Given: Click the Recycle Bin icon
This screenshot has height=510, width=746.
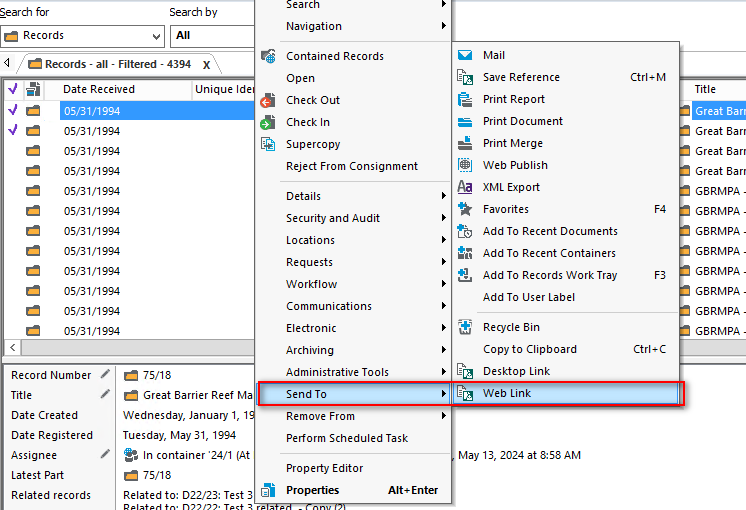Looking at the screenshot, I should point(465,327).
